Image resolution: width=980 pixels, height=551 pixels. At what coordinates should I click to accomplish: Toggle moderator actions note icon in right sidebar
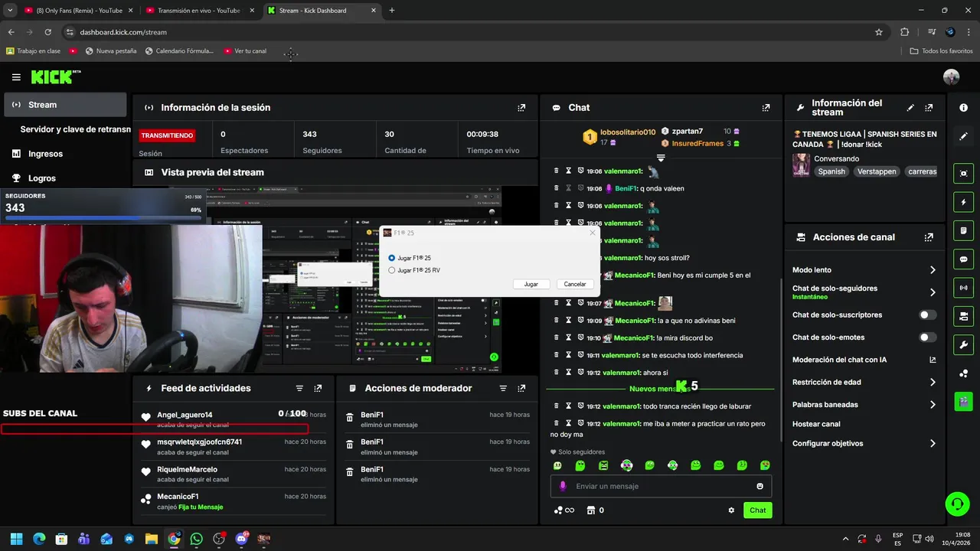963,230
